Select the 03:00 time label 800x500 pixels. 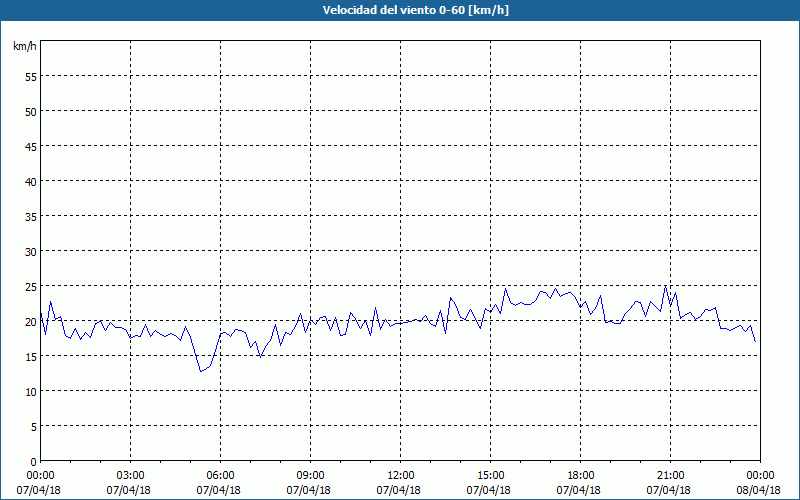131,476
